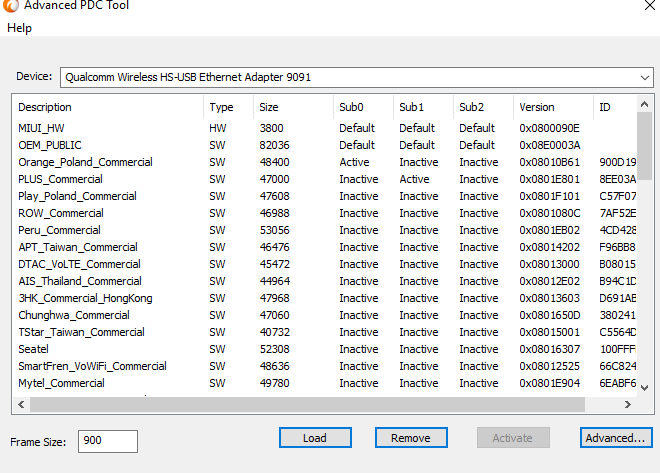The height and width of the screenshot is (473, 660).
Task: Select Orange_Poland_Commercial entry
Action: coord(85,162)
